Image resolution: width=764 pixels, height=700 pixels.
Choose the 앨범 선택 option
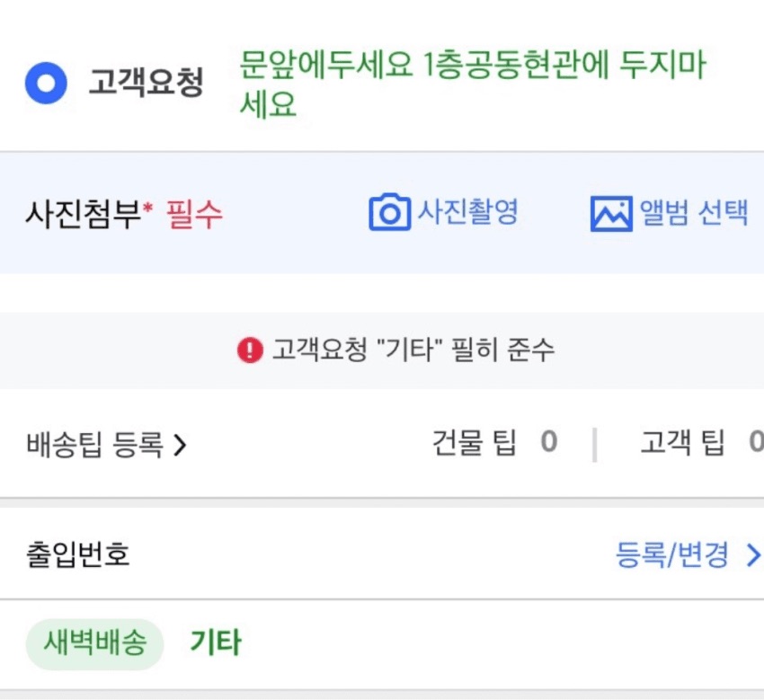693,213
